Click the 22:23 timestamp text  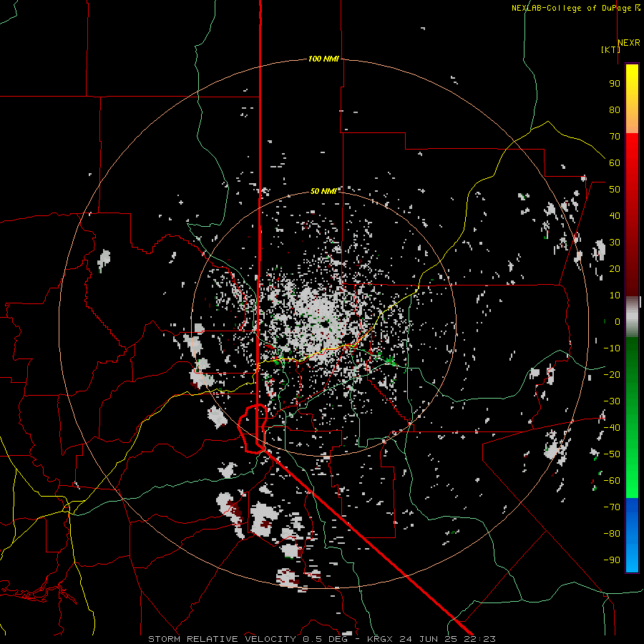coord(479,639)
